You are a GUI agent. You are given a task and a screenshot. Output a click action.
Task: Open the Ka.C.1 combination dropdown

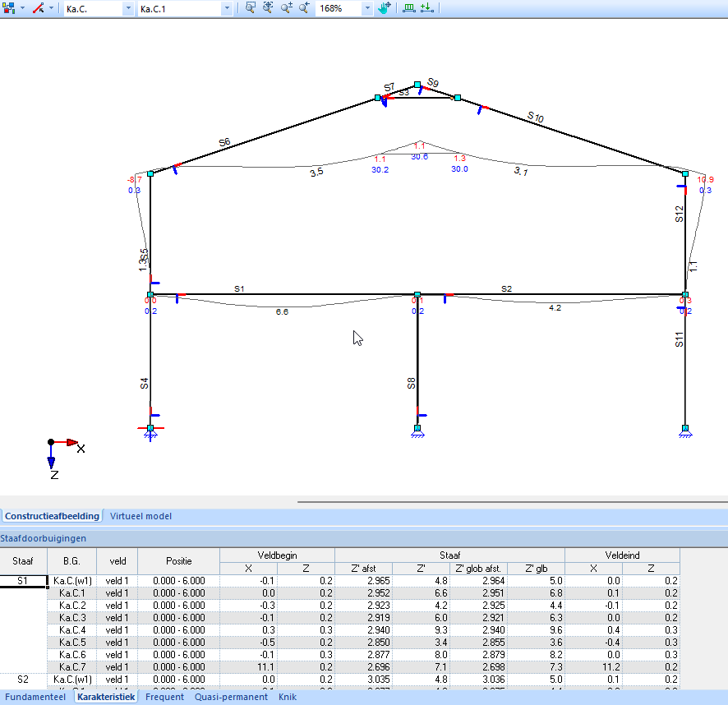coord(227,8)
